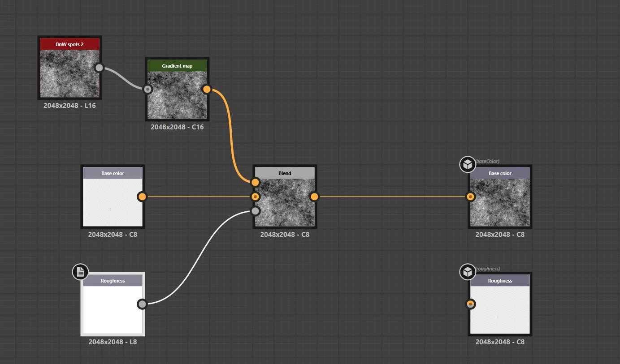Click the Roughness output node title bar
620x364 pixels.
click(500, 281)
